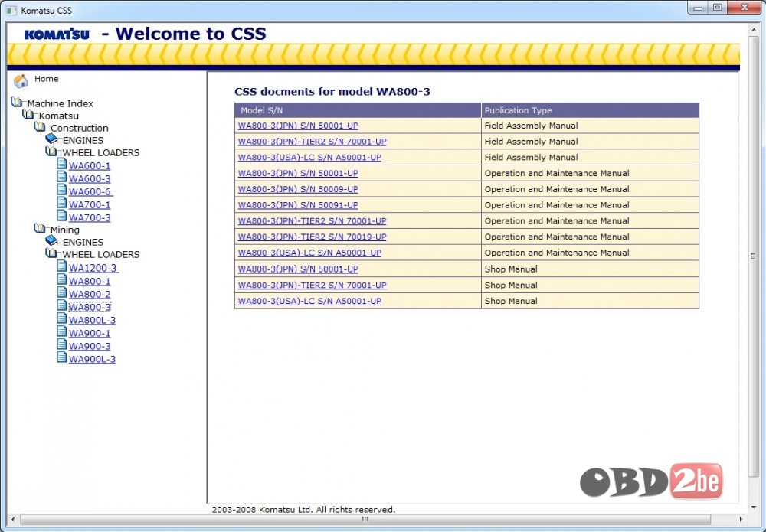Select the Construction tree label
Screen dimensions: 766x532
[x=80, y=128]
